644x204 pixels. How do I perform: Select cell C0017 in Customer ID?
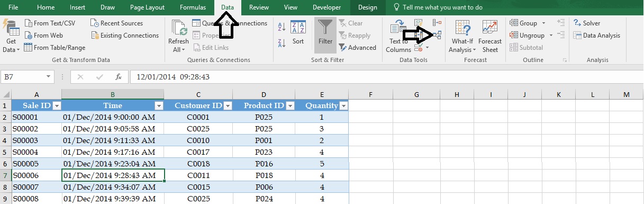click(x=198, y=152)
